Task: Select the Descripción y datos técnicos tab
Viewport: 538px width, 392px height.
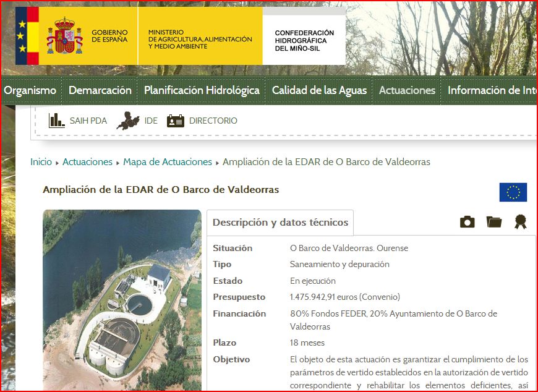Action: 280,223
